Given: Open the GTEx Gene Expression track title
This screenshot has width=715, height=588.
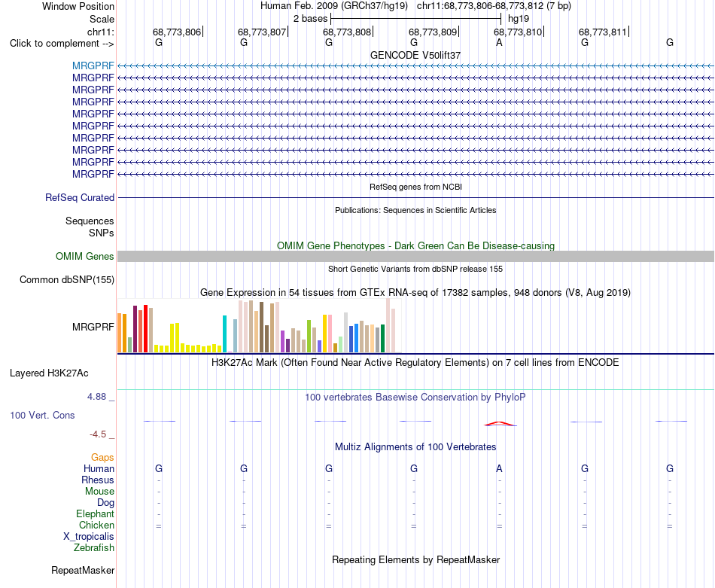Looking at the screenshot, I should click(x=415, y=292).
